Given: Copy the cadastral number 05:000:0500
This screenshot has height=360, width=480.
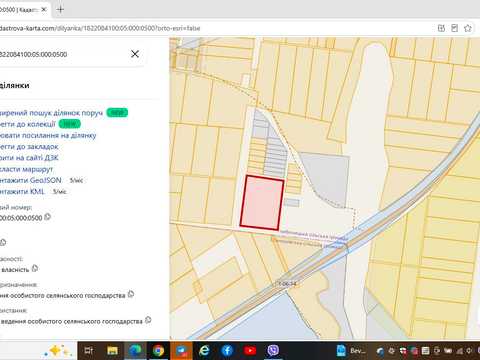Looking at the screenshot, I should coord(47,217).
